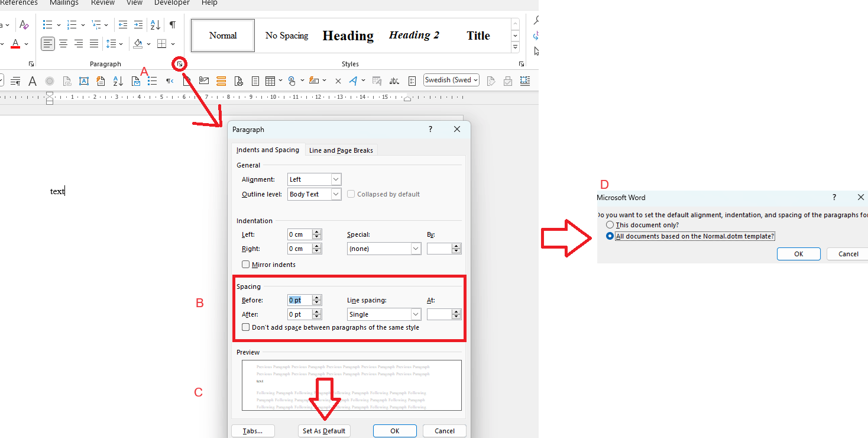Apply the Title style
Viewport: 868px width, 438px height.
click(478, 36)
